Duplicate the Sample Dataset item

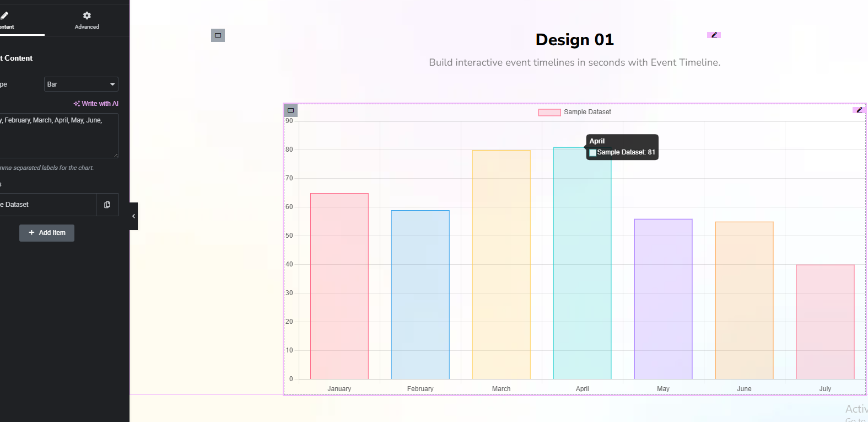point(107,205)
